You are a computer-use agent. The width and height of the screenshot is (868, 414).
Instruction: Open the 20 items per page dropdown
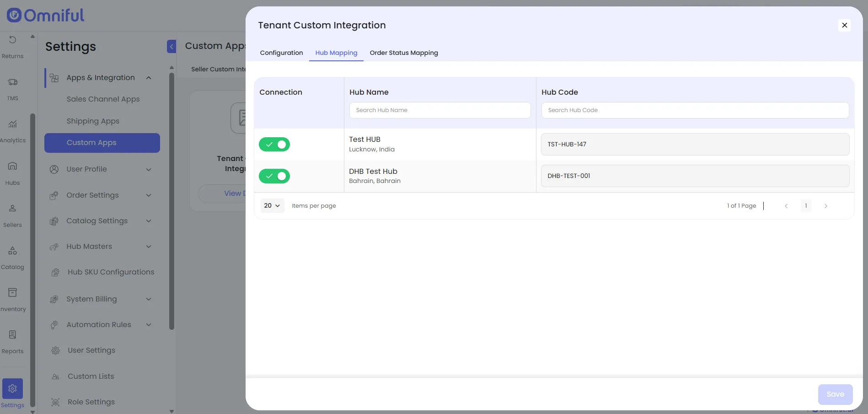pos(273,206)
